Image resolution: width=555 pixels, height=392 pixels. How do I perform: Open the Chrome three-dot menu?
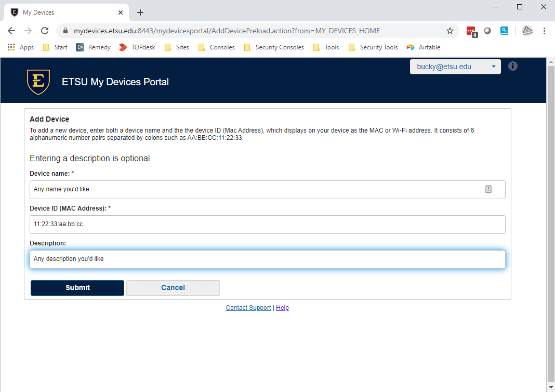(x=544, y=31)
